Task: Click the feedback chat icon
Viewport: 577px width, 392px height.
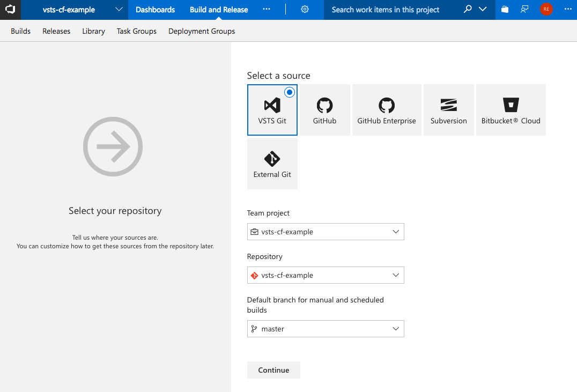Action: coord(524,10)
